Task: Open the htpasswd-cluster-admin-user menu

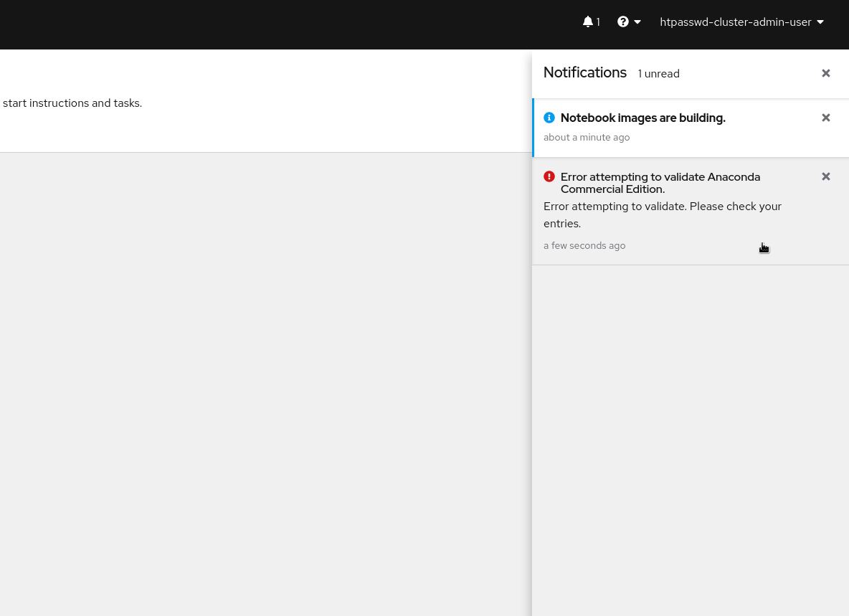Action: tap(736, 22)
